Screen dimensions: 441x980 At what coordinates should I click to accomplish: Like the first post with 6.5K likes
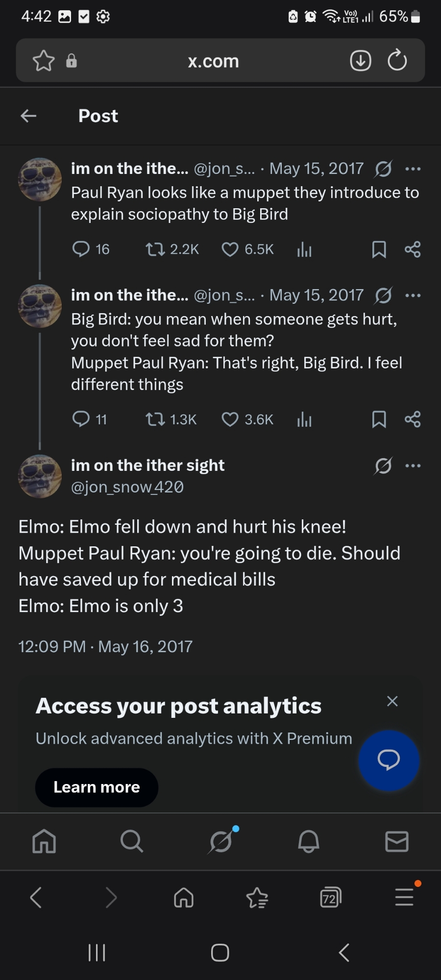click(x=230, y=249)
